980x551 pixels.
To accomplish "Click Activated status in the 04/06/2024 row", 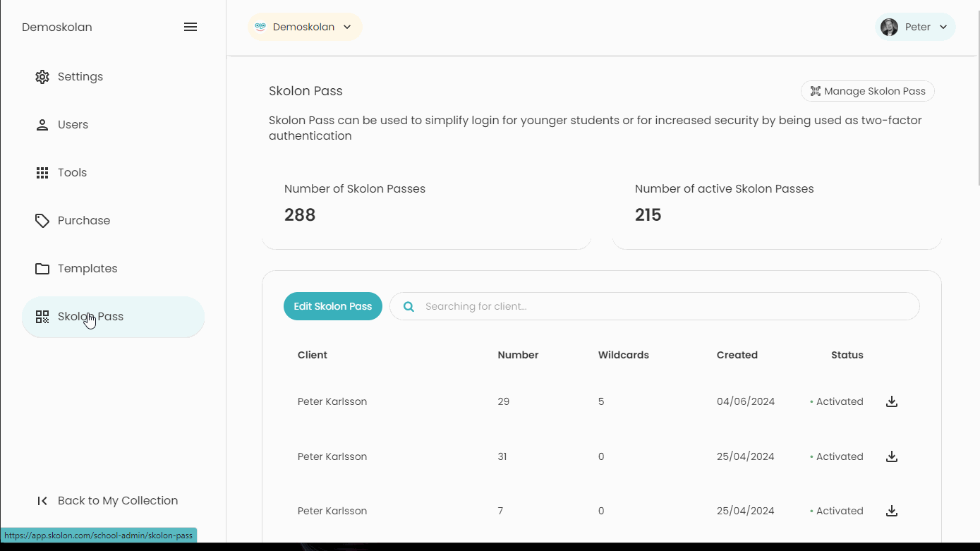I will [837, 401].
